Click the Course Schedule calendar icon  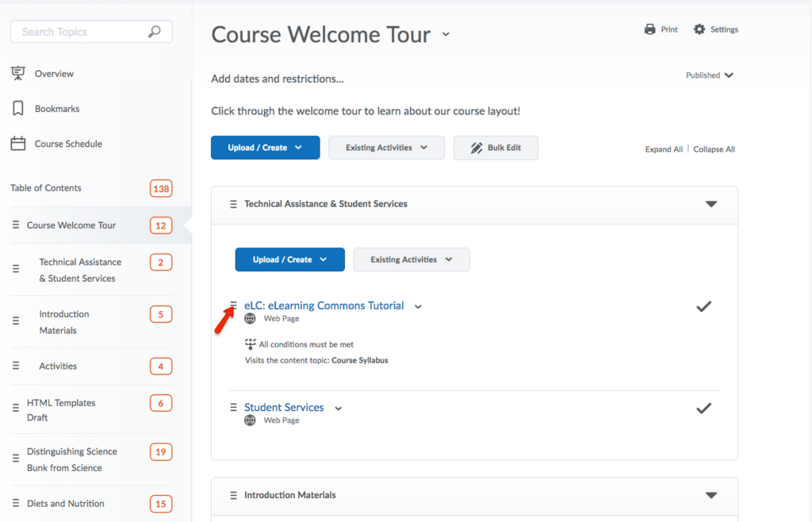pyautogui.click(x=17, y=144)
